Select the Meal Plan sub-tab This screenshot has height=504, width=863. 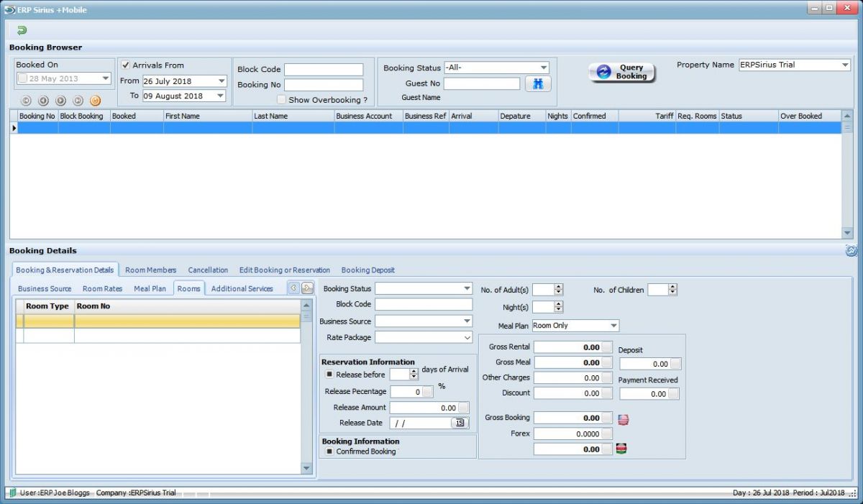150,288
